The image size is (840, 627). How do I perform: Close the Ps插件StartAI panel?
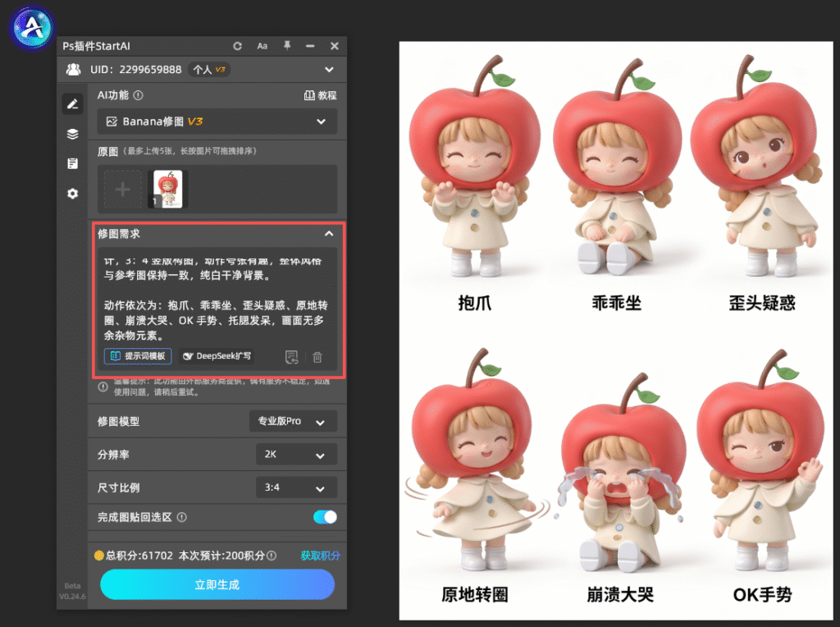[335, 46]
